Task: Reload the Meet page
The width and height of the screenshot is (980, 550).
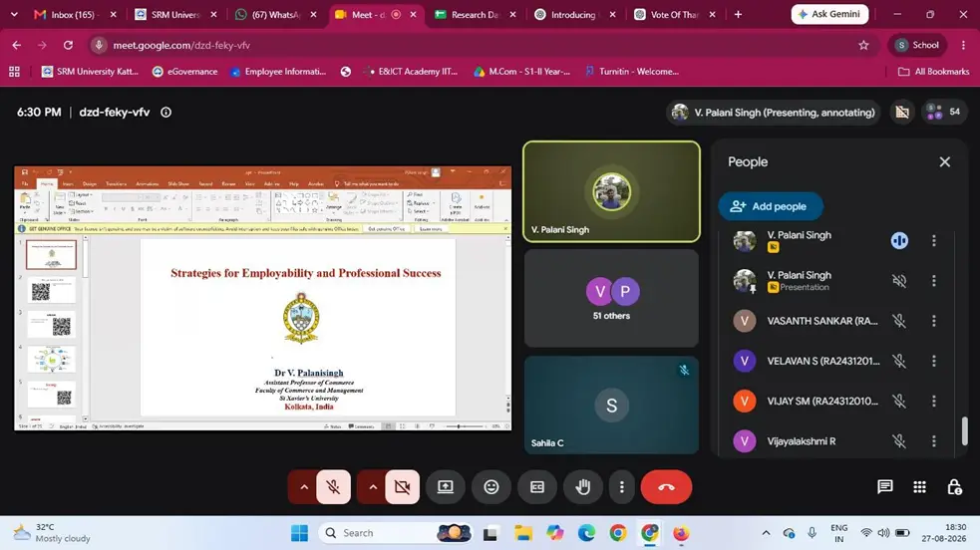Action: [68, 45]
